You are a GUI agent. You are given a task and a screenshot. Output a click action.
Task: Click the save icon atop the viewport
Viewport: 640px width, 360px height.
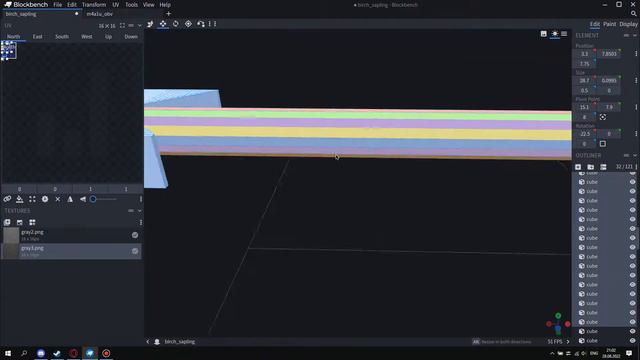tap(544, 34)
